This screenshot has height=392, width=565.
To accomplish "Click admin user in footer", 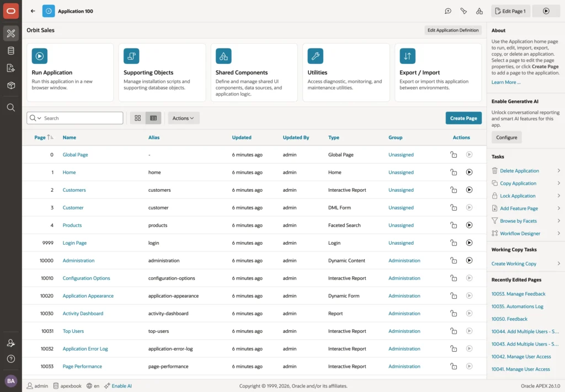I will [x=38, y=386].
